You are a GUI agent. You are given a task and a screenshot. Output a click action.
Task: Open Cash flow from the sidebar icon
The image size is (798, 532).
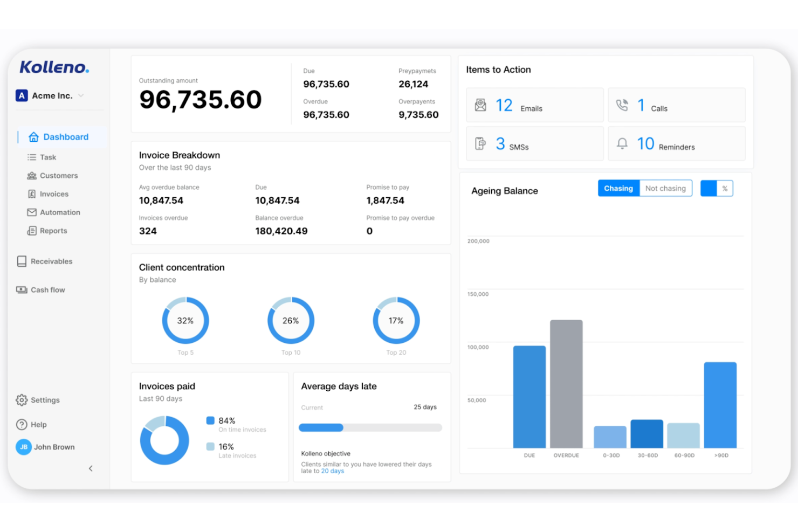(x=20, y=289)
